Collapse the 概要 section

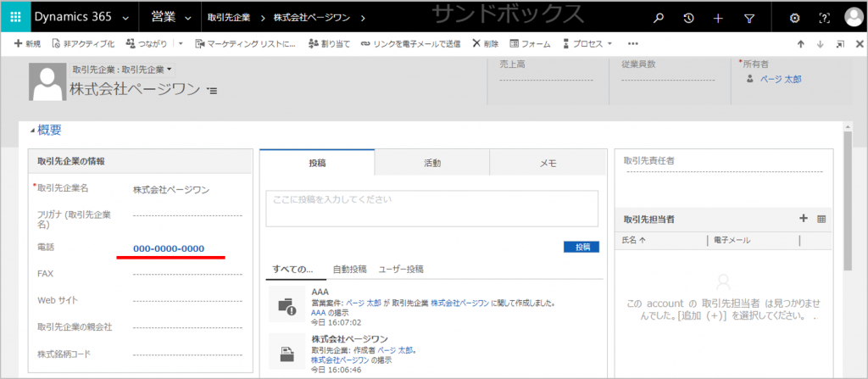(34, 131)
